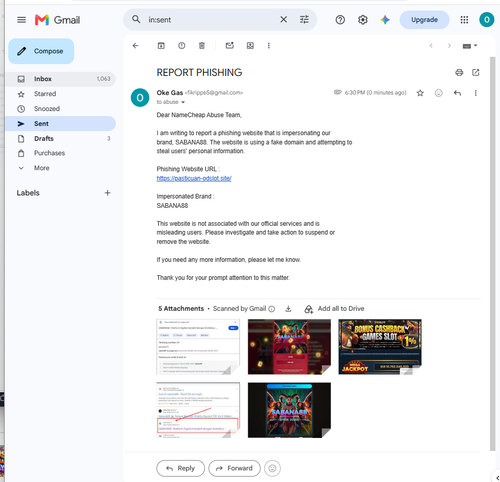
Task: Add an emoji reaction near timestamp
Action: coord(439,93)
